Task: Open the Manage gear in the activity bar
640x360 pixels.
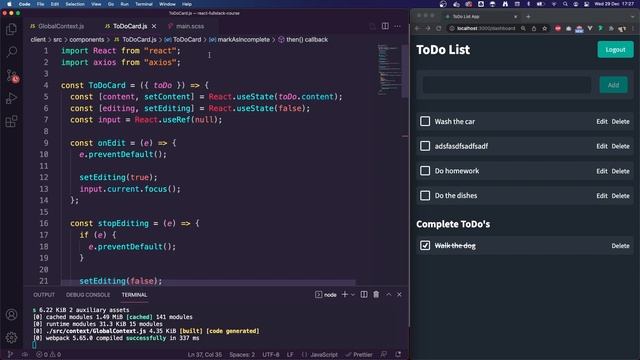Action: click(11, 338)
